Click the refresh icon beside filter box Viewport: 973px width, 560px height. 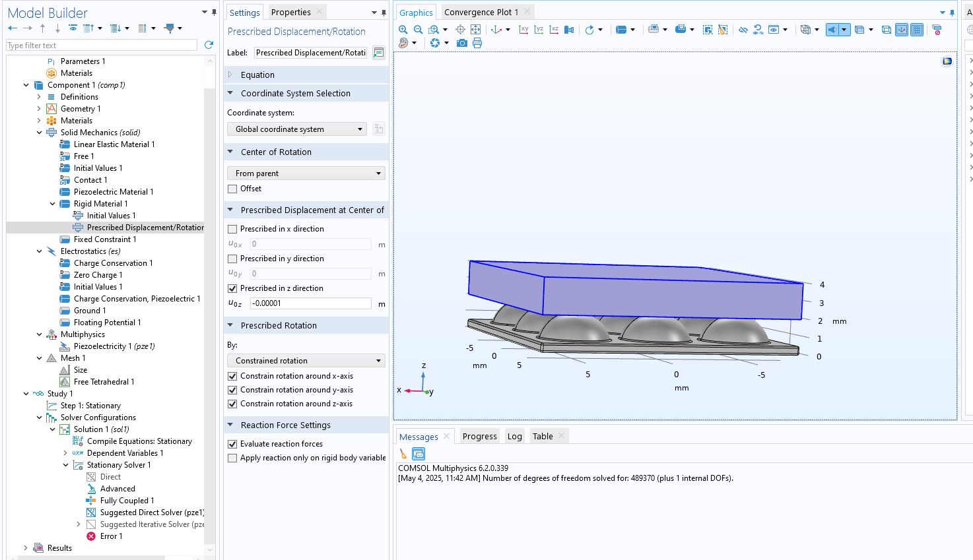[x=209, y=45]
